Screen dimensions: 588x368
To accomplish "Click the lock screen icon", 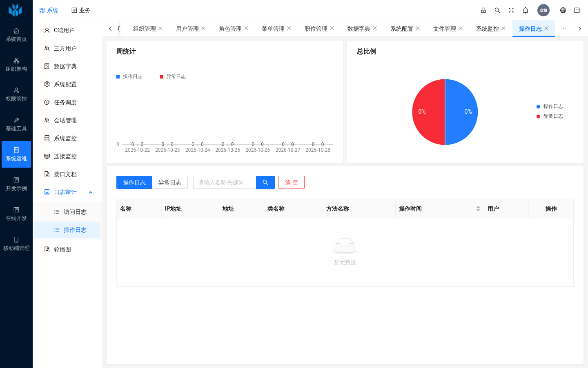I will point(483,10).
